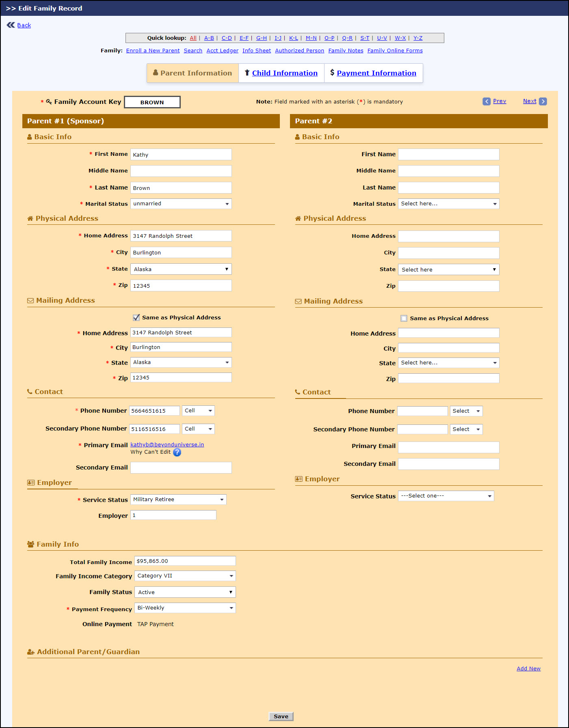The width and height of the screenshot is (569, 728).
Task: Click the Add New guardian link
Action: click(528, 669)
